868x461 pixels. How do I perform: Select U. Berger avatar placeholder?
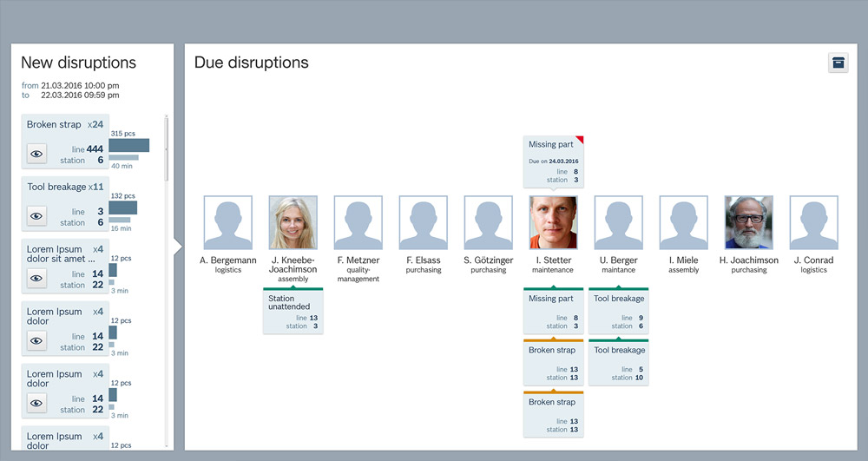(618, 222)
